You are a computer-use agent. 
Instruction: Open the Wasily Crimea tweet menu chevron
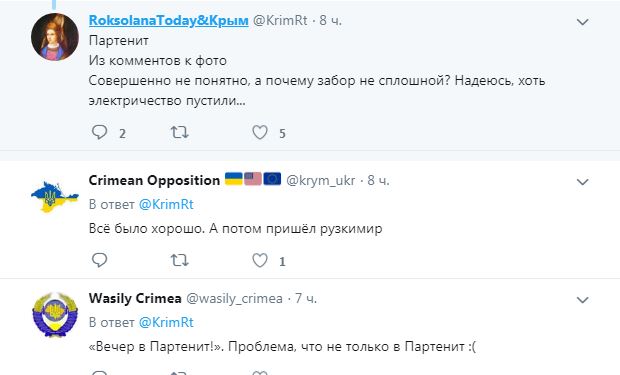[x=582, y=300]
